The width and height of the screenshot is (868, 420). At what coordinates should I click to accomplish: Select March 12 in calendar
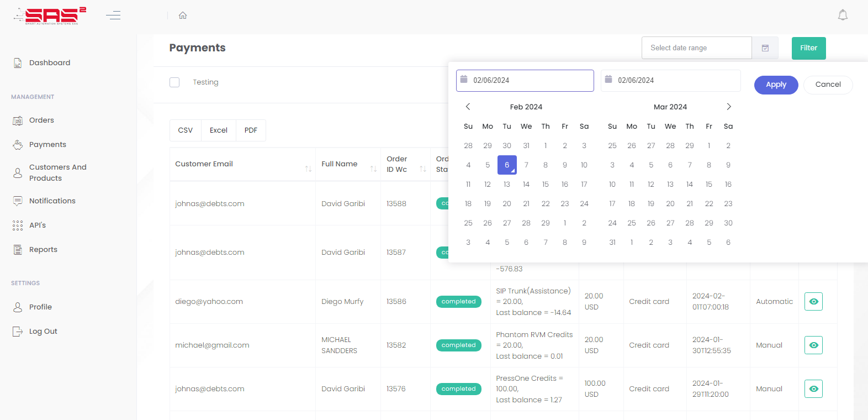651,185
